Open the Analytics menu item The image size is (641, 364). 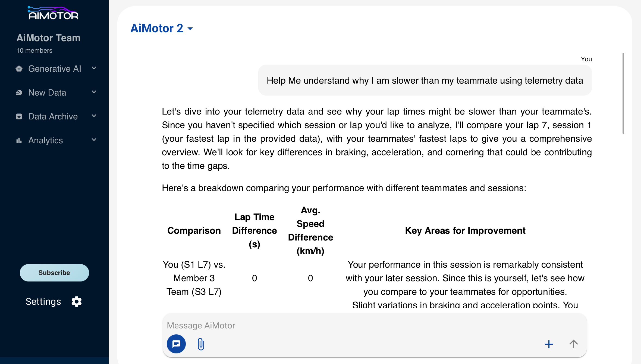(x=46, y=140)
